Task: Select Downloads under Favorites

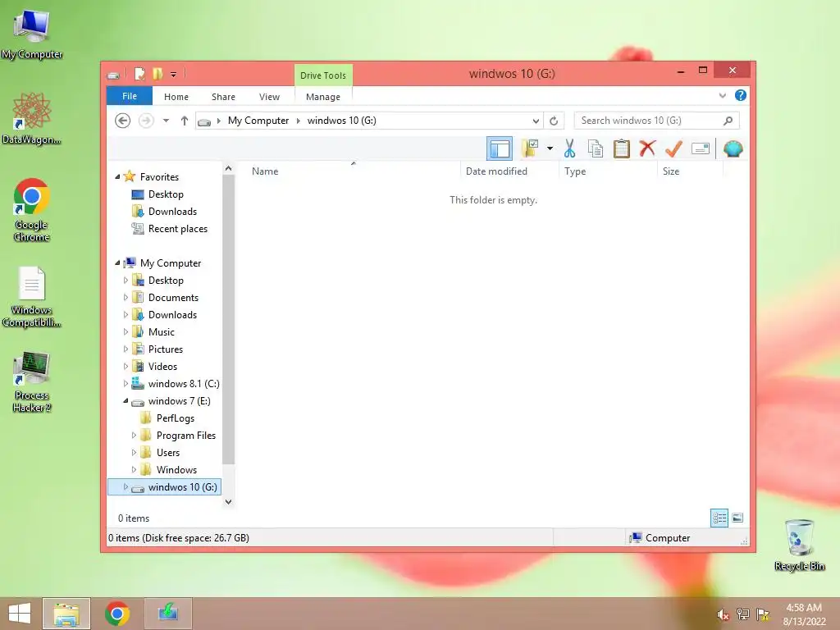Action: point(172,212)
